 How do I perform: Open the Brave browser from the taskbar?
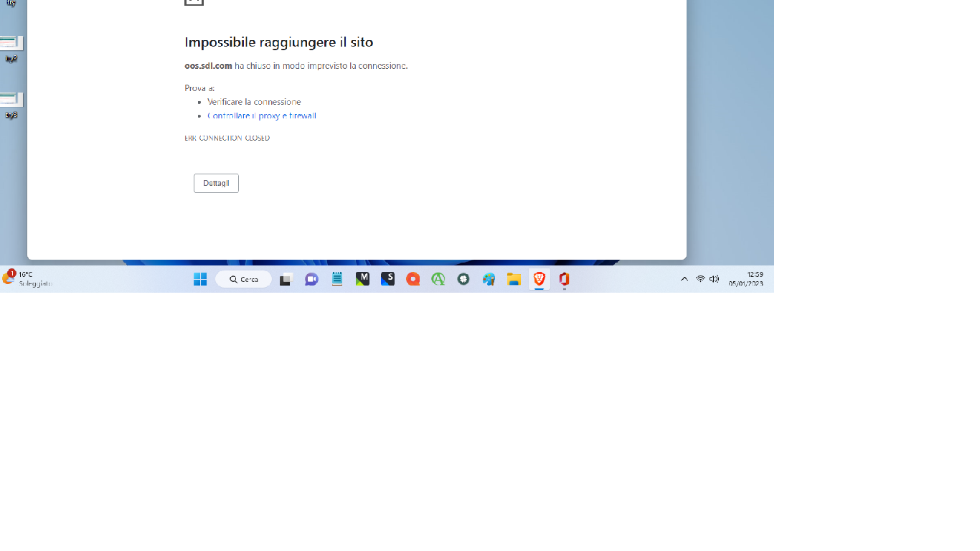click(x=539, y=279)
